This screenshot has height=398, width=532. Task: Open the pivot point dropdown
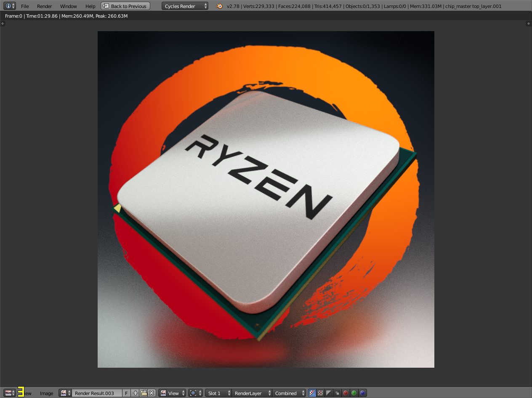tap(196, 393)
